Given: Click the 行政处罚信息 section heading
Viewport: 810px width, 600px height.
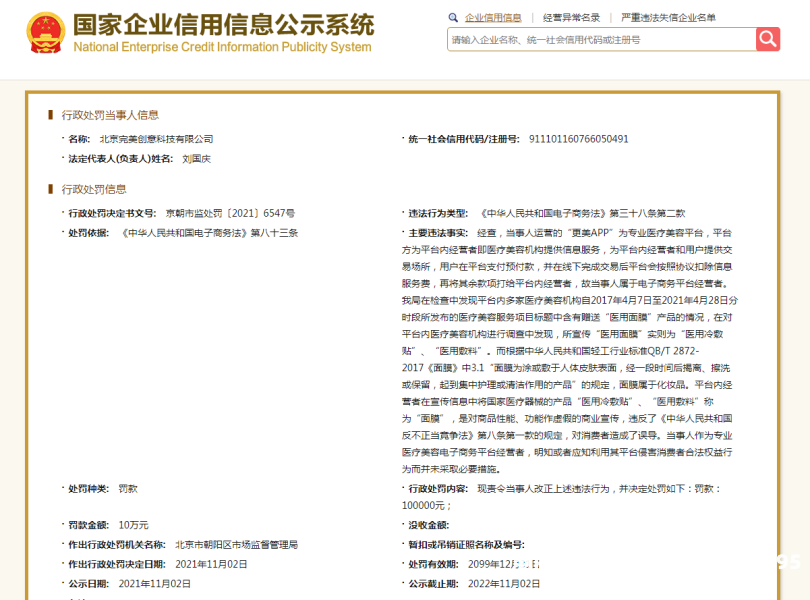Looking at the screenshot, I should point(94,189).
